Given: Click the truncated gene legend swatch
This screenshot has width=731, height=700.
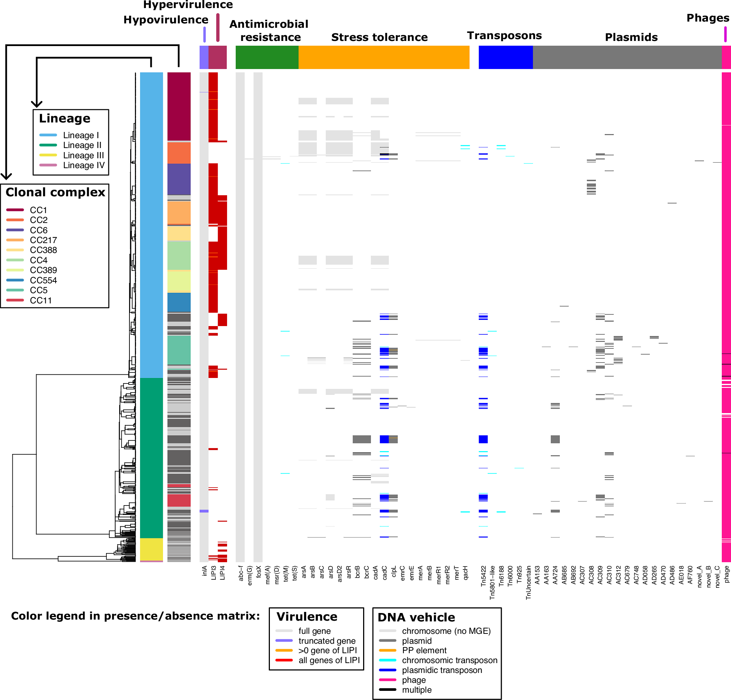Looking at the screenshot, I should pos(284,640).
